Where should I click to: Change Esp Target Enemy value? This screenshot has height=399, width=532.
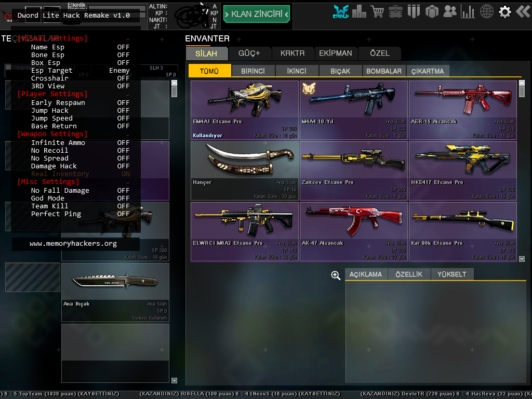[x=119, y=71]
